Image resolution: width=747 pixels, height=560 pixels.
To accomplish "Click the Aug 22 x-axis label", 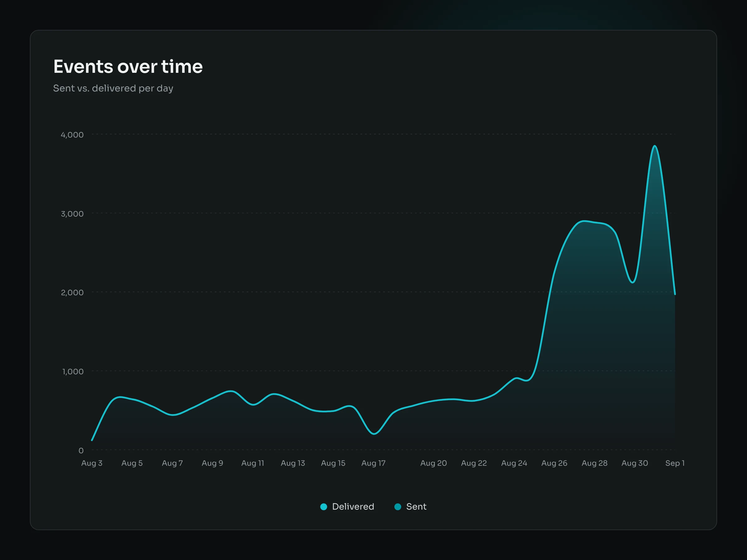I will [x=474, y=463].
